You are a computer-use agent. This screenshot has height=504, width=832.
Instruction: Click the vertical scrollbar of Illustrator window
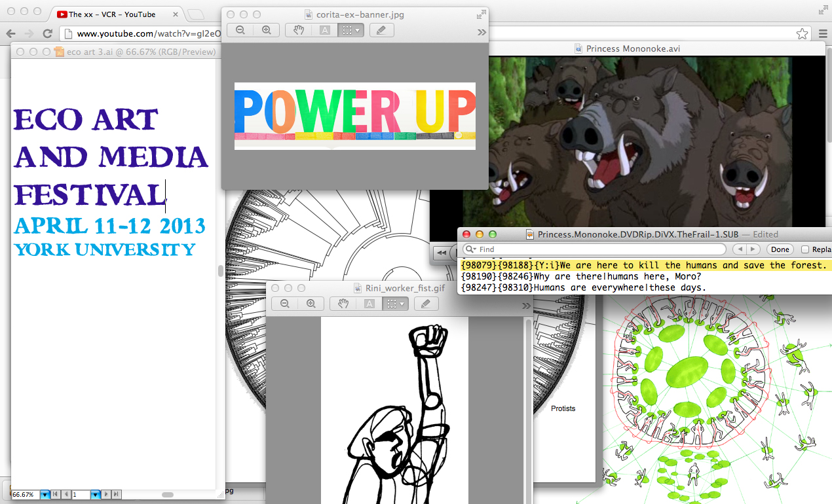coord(221,272)
